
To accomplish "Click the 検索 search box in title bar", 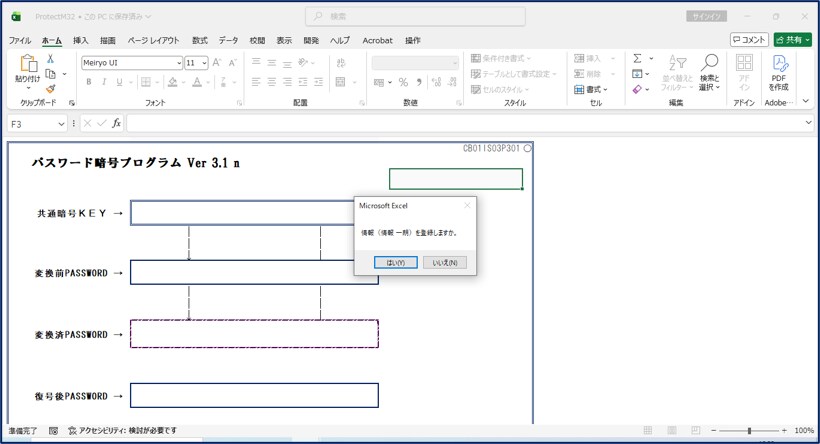I will [415, 16].
